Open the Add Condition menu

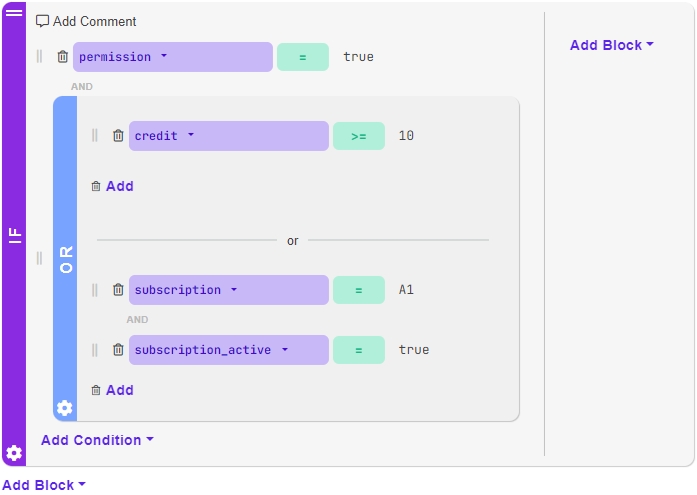[97, 440]
